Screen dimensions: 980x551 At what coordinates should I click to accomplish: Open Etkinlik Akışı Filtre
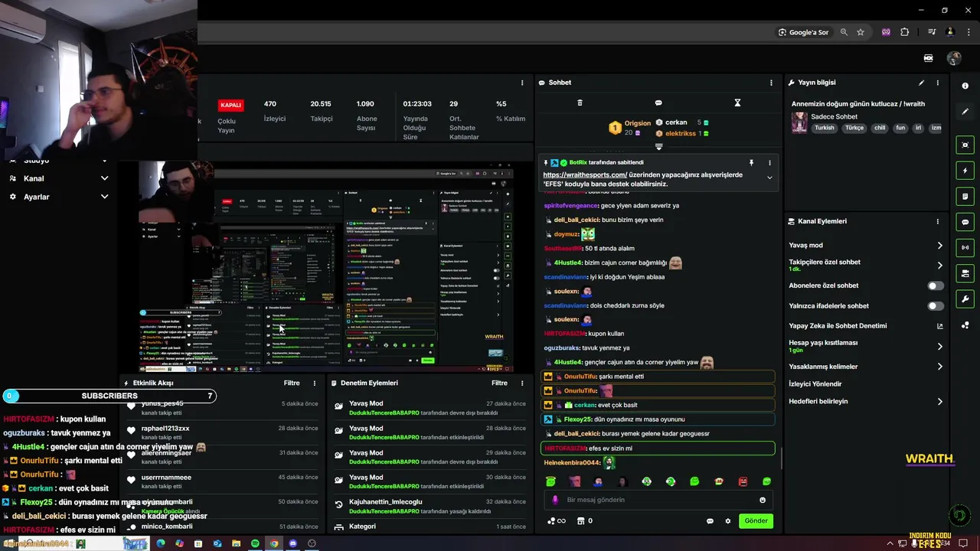click(292, 383)
